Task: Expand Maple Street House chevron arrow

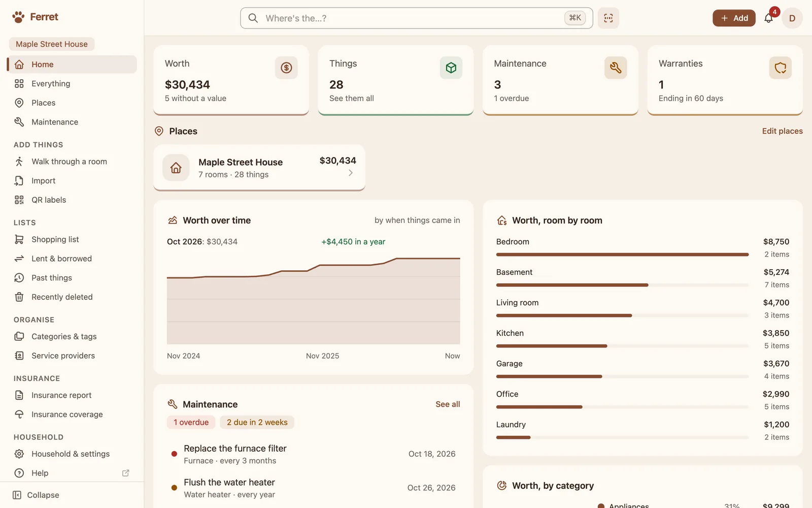Action: click(x=351, y=173)
